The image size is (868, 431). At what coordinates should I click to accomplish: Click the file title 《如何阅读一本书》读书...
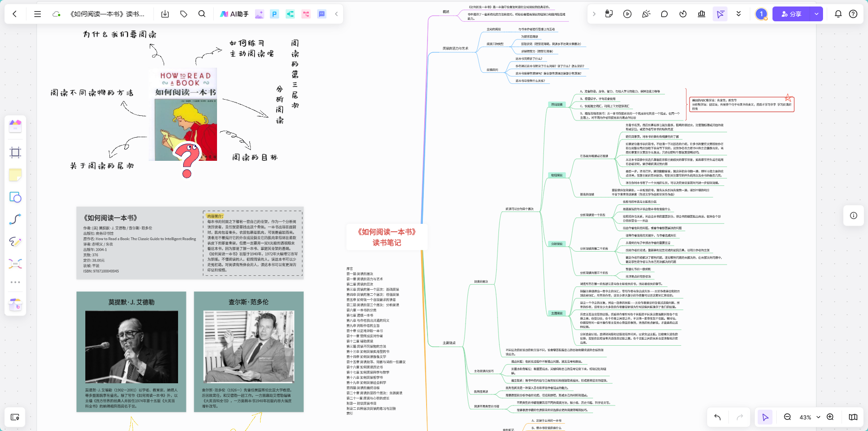107,14
